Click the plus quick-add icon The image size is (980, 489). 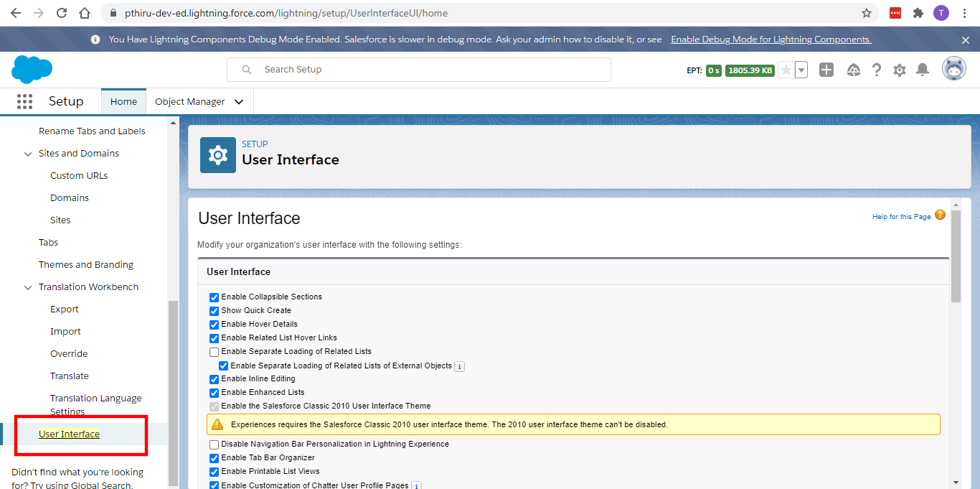coord(826,69)
